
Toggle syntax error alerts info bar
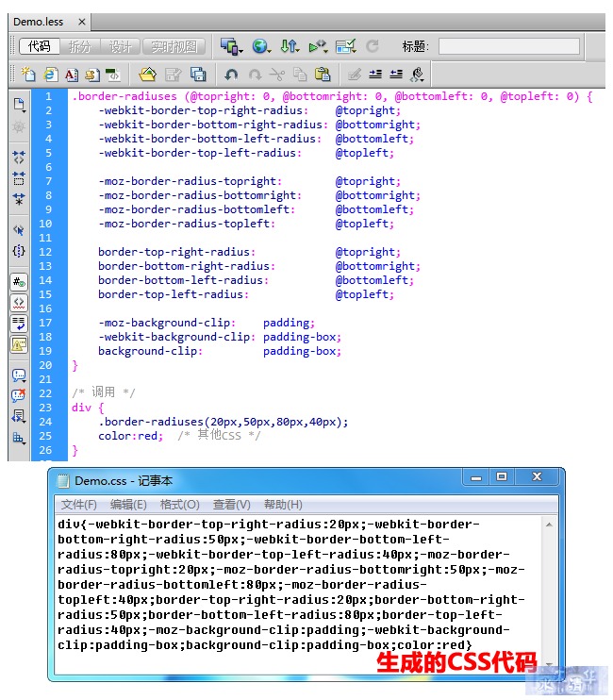point(19,344)
